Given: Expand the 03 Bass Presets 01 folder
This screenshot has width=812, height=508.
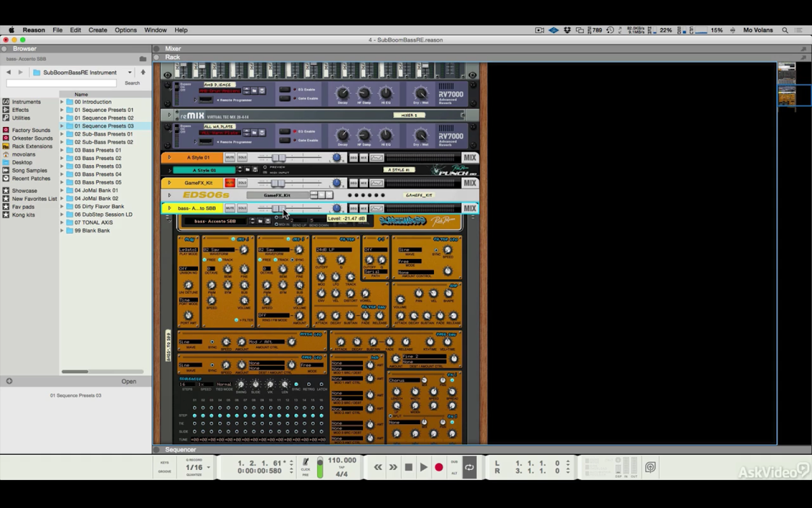Looking at the screenshot, I should pyautogui.click(x=62, y=150).
